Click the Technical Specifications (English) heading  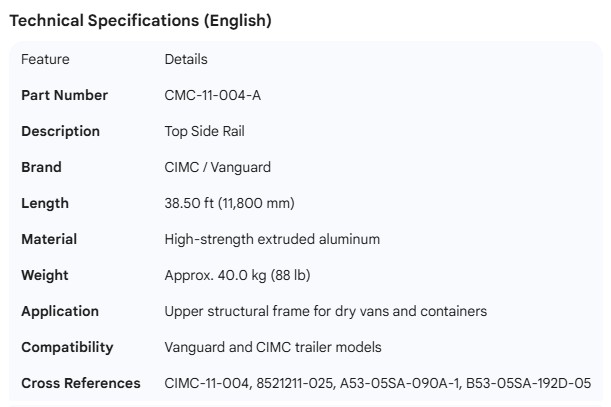point(140,20)
